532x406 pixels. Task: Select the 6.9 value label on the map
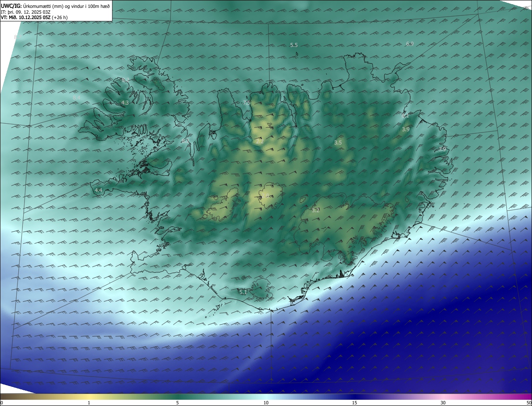coord(409,44)
